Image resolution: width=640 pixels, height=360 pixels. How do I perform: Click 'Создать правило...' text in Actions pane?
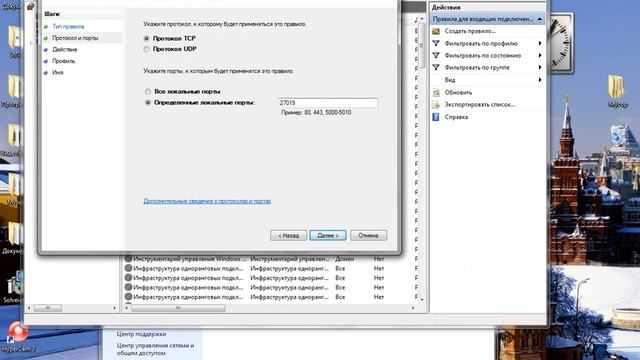(x=470, y=31)
